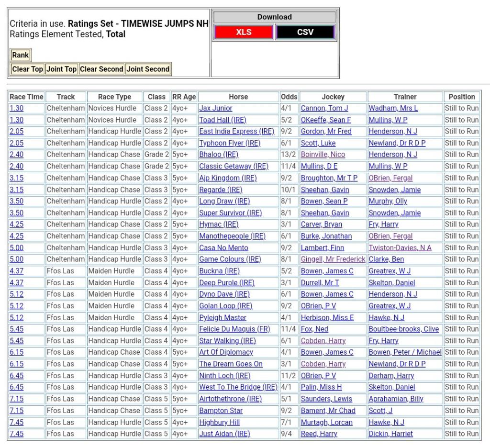Click trainer Twiston-Davies, N A link

(400, 248)
